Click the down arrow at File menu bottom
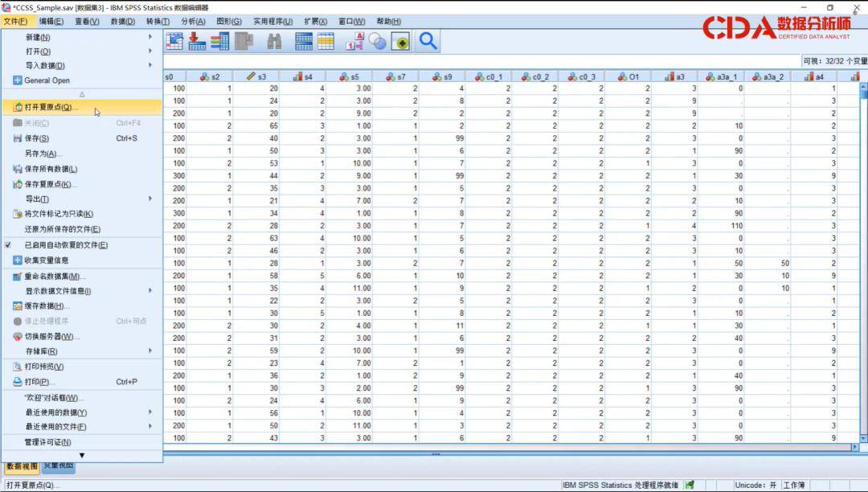The height and width of the screenshot is (492, 868). click(81, 456)
